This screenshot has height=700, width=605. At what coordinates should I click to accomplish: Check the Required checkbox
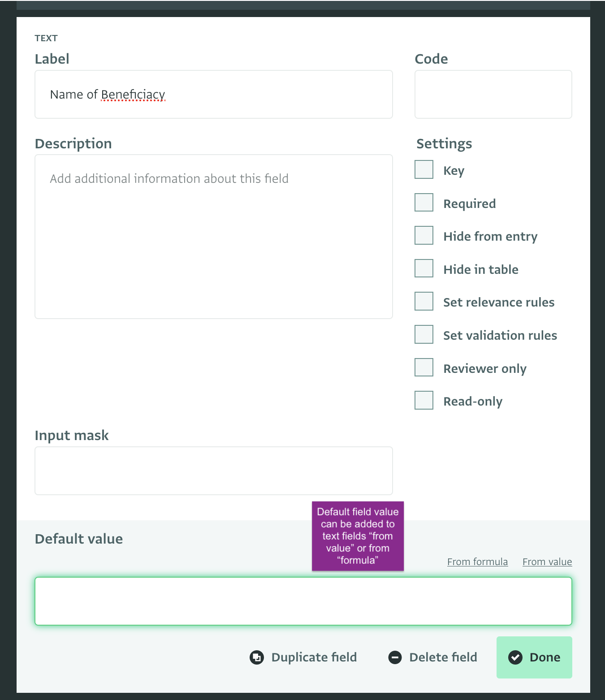tap(423, 202)
